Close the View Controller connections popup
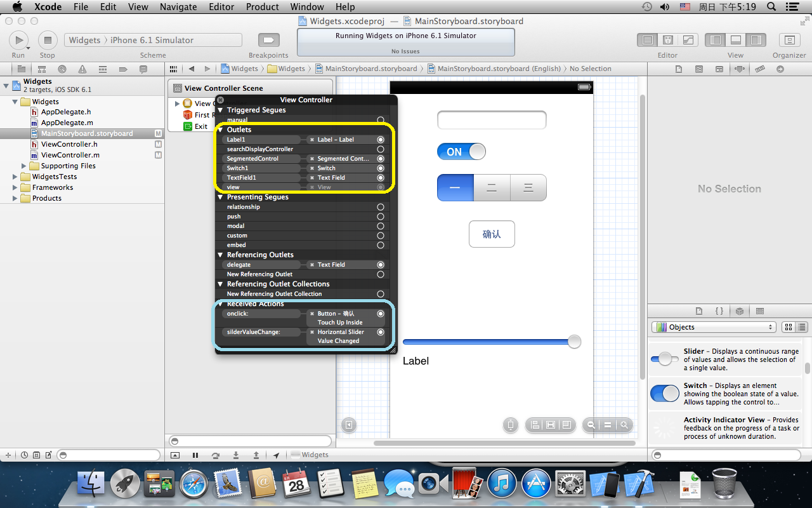 coord(220,100)
